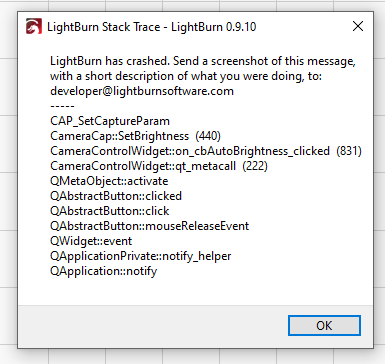Select the QApplicationPrivate::notify_helper line
This screenshot has height=364, width=385.
(141, 256)
